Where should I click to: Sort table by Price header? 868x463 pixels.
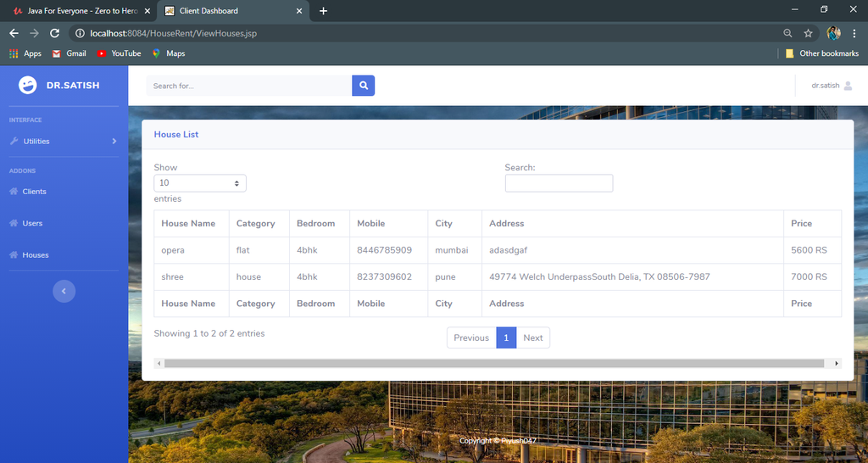812,224
